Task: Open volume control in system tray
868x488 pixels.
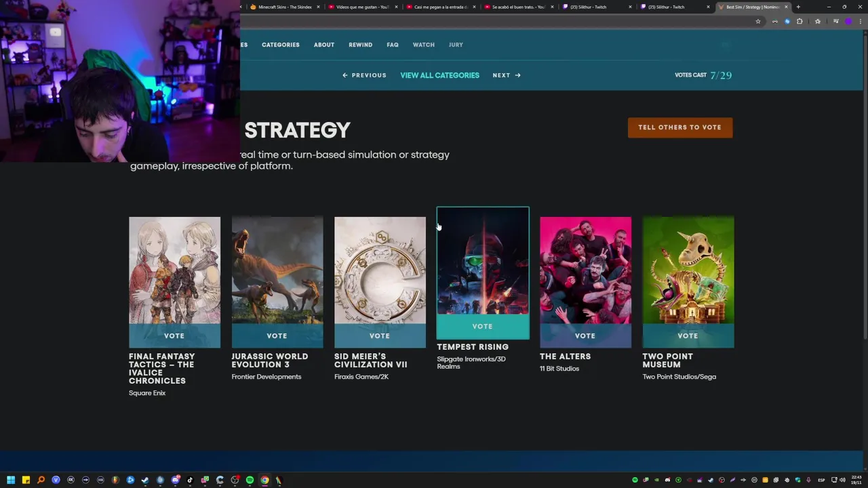Action: click(x=842, y=480)
